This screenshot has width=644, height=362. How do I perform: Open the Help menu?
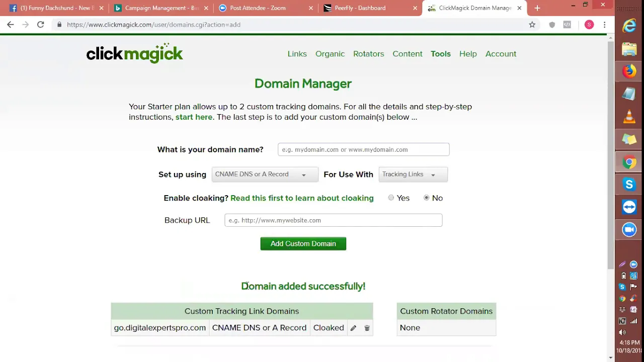tap(468, 54)
